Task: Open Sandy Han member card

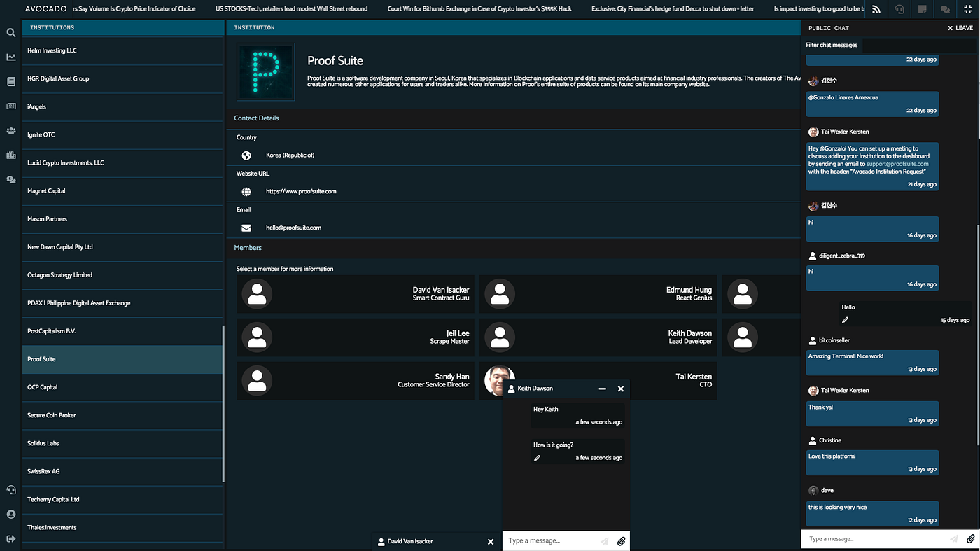Action: pyautogui.click(x=356, y=381)
